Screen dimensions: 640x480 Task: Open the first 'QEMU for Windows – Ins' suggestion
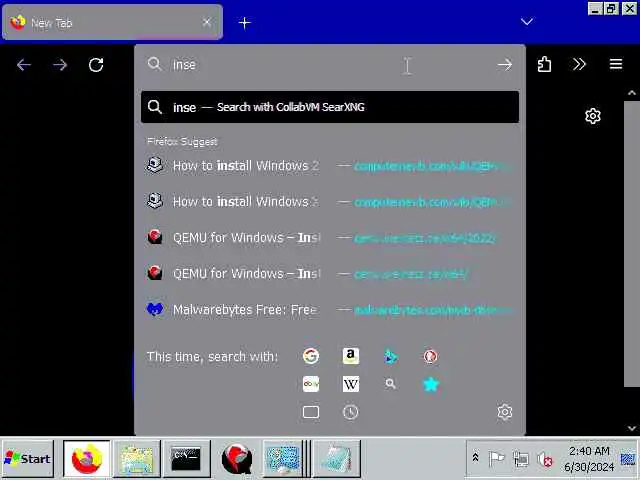tap(330, 238)
